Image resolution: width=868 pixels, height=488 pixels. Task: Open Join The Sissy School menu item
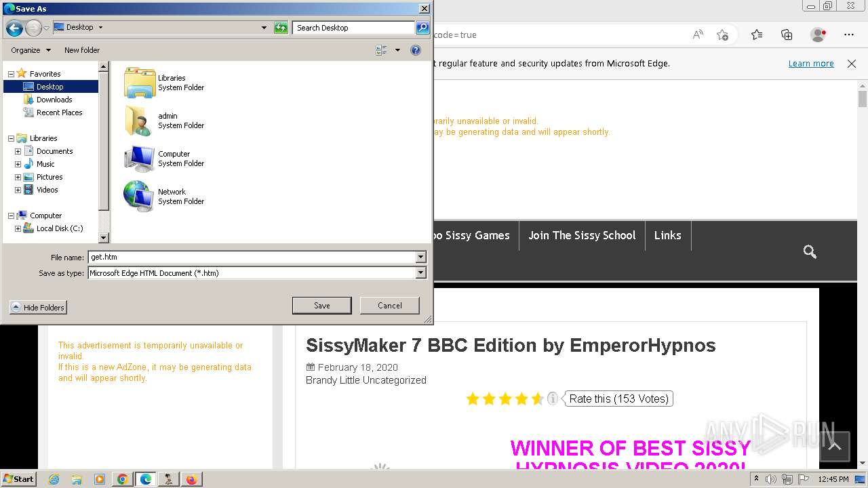(x=582, y=235)
